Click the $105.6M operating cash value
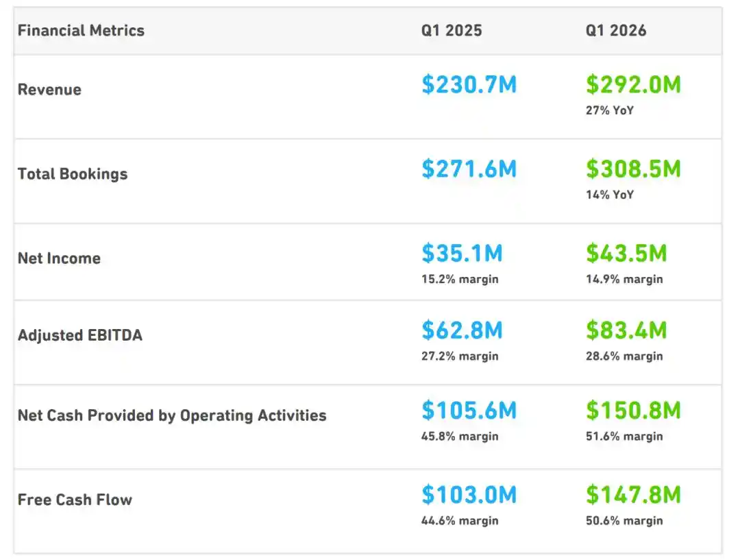The width and height of the screenshot is (740, 560). tap(469, 411)
